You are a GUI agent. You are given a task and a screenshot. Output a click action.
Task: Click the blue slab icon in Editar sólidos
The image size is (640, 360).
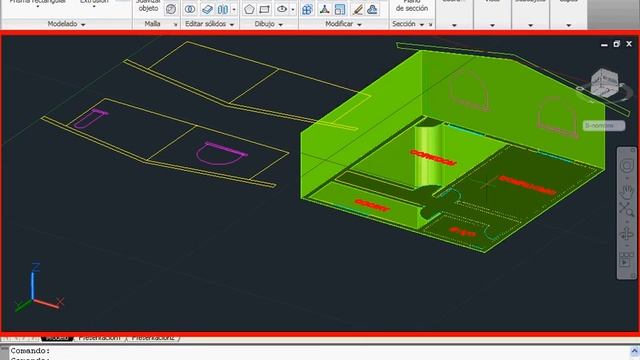[207, 9]
